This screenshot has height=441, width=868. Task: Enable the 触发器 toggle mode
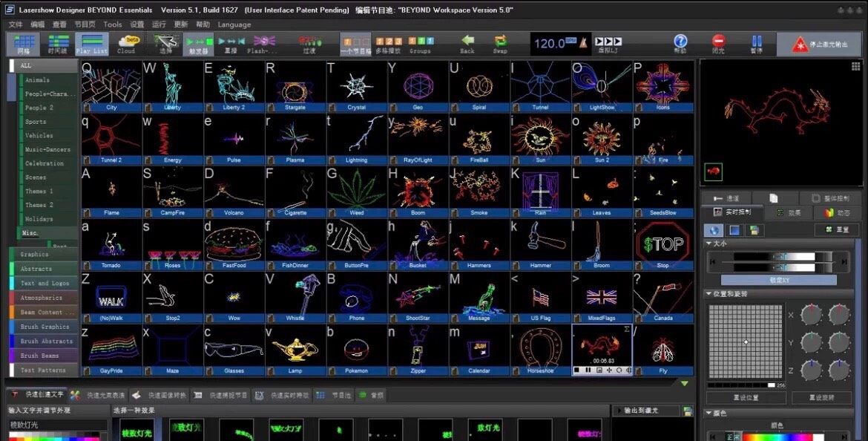tap(199, 44)
